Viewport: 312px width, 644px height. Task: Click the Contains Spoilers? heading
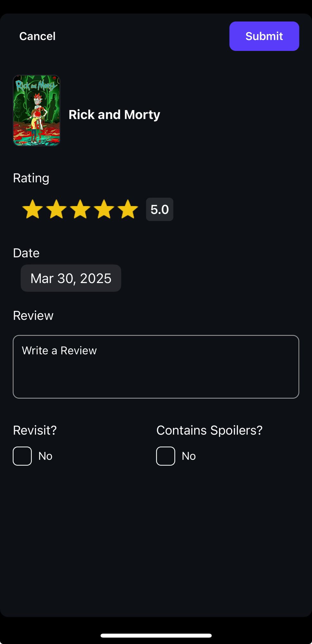[x=209, y=430]
